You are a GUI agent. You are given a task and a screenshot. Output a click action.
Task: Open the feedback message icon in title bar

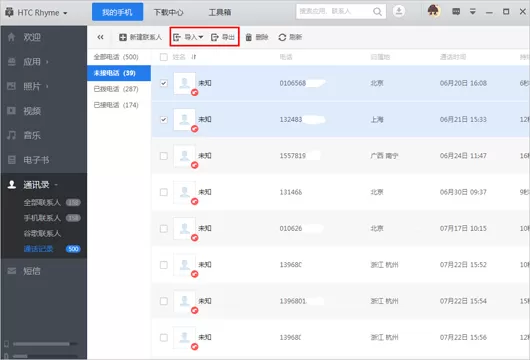[456, 12]
